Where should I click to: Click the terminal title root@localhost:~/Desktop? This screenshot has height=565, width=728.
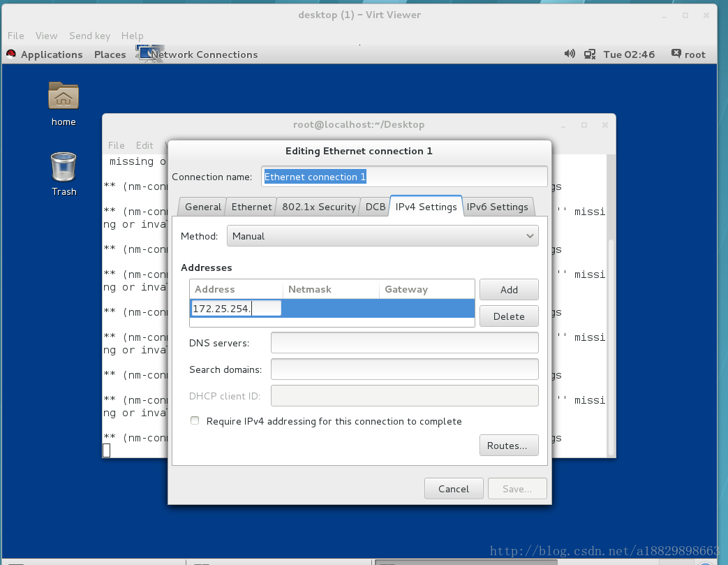point(359,124)
